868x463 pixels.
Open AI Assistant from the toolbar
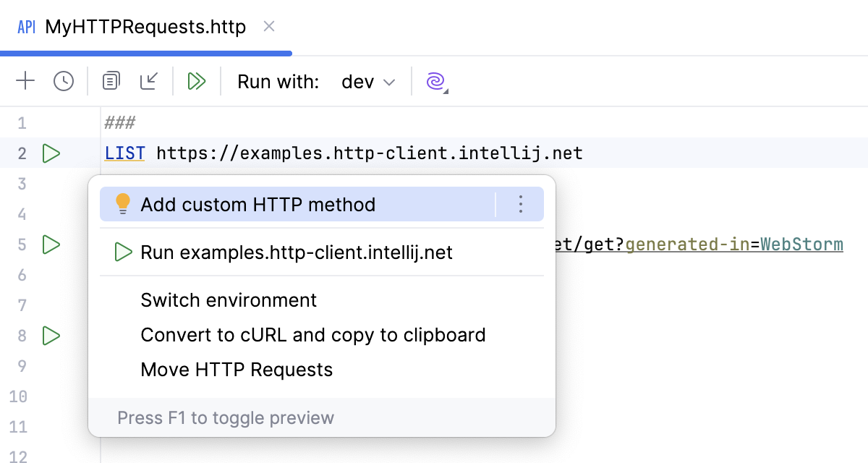pyautogui.click(x=435, y=81)
